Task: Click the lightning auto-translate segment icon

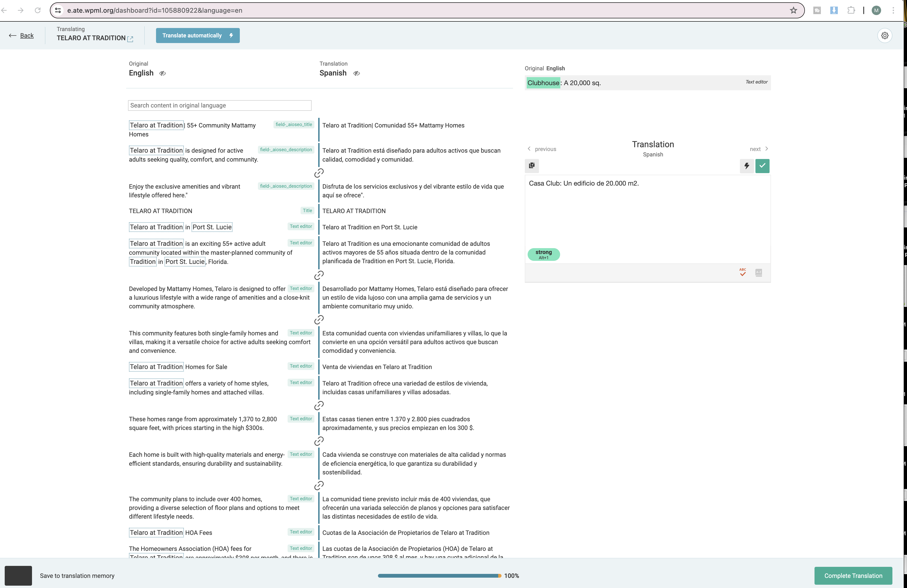Action: click(x=746, y=166)
